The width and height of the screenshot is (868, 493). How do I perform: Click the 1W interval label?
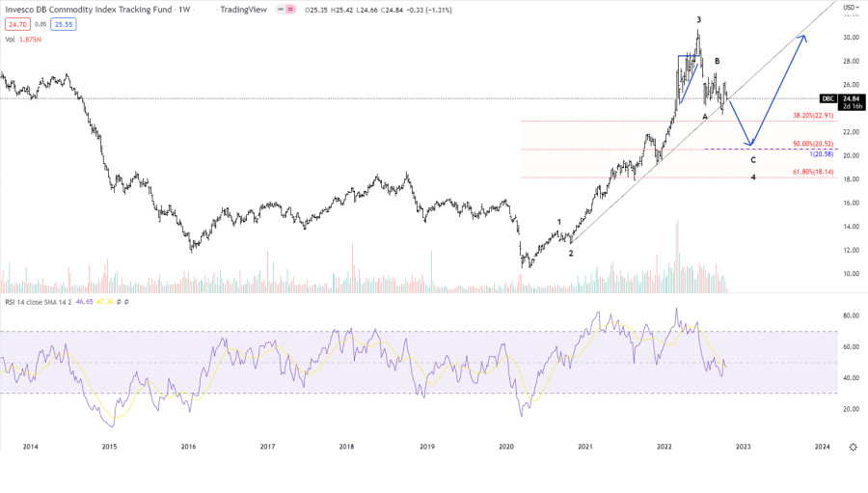tap(184, 10)
